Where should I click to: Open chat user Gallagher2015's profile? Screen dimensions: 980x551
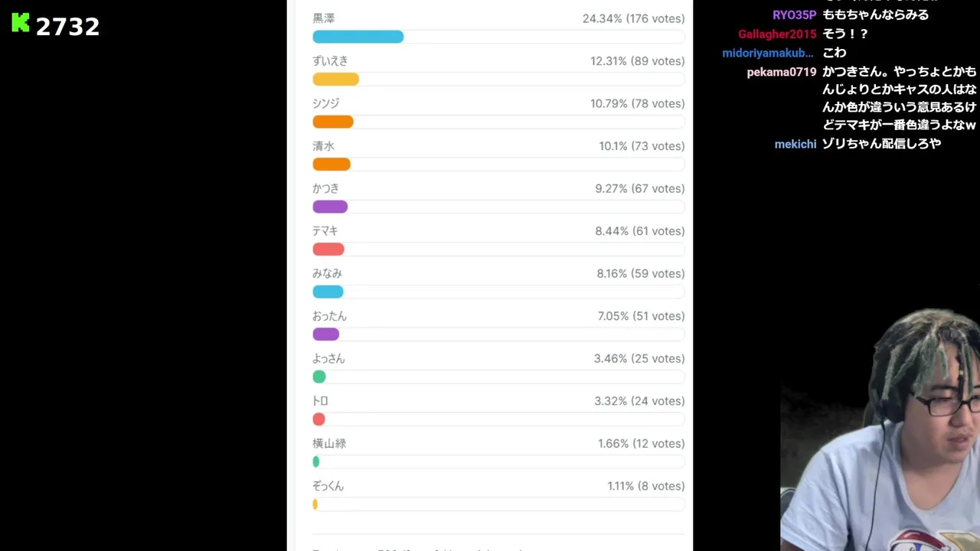point(777,34)
